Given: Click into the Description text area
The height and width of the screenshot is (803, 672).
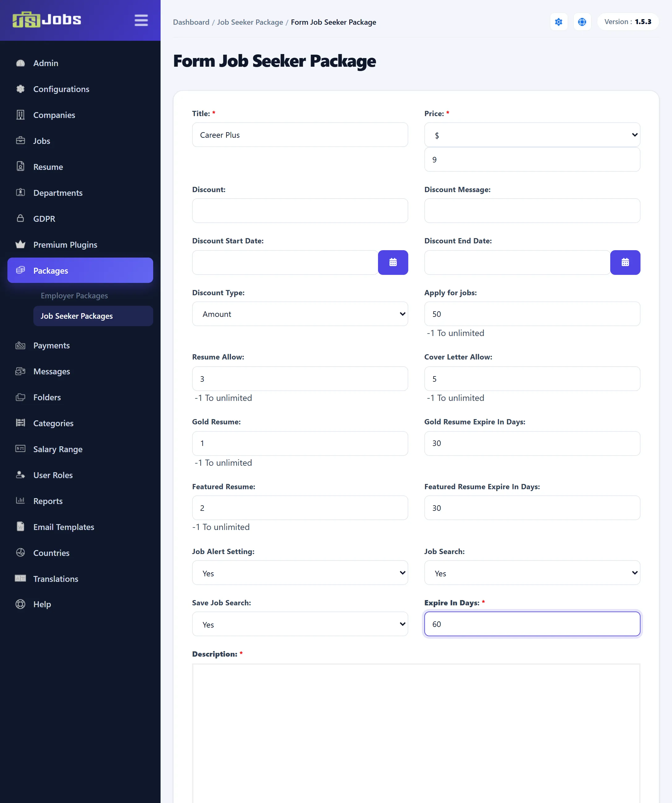Looking at the screenshot, I should pos(416,733).
